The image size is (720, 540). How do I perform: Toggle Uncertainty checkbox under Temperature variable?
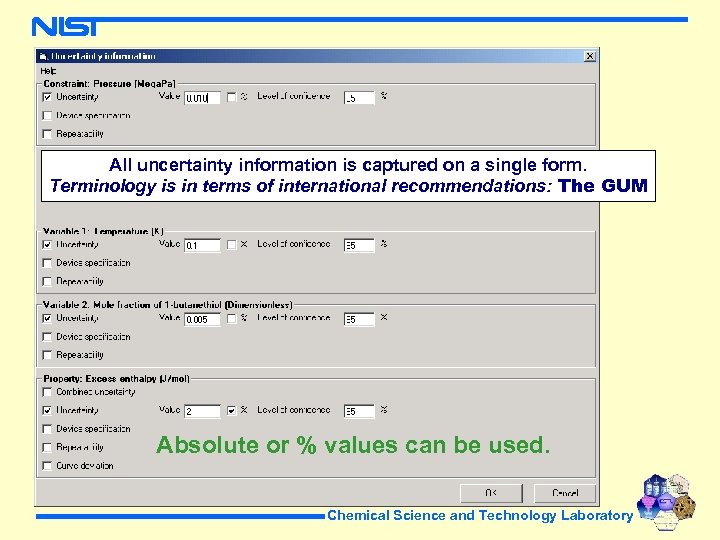47,244
